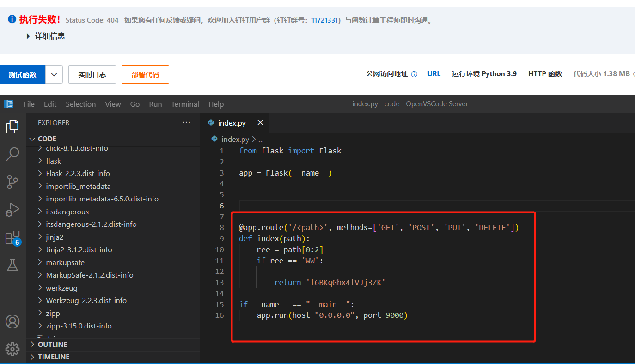This screenshot has height=364, width=635.
Task: Open the Accounts icon in activity bar
Action: [12, 321]
